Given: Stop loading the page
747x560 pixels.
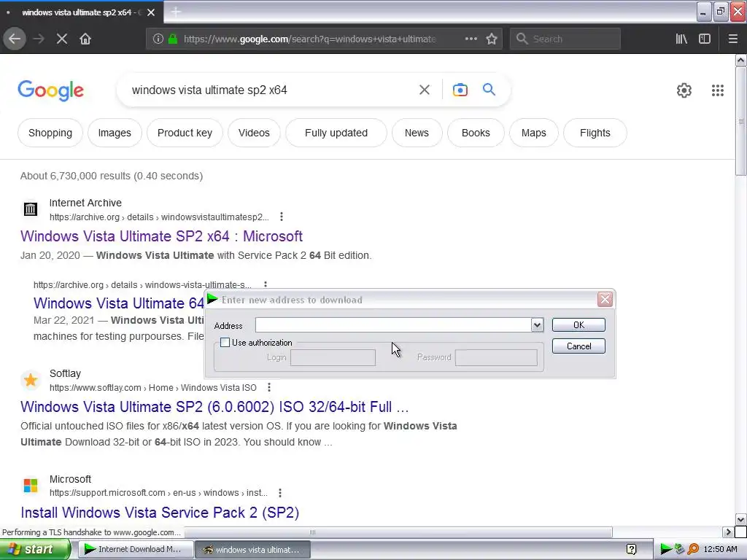Looking at the screenshot, I should pos(61,39).
